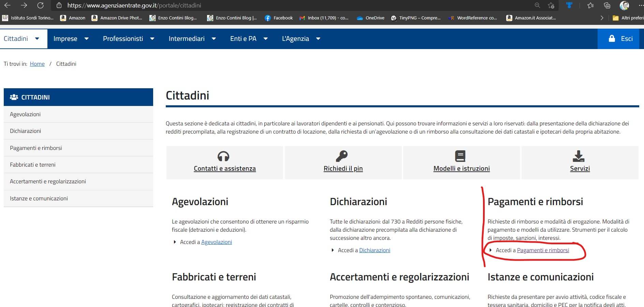Open the OneDrive bookmark
Viewport: 644px width, 307px height.
(x=370, y=18)
